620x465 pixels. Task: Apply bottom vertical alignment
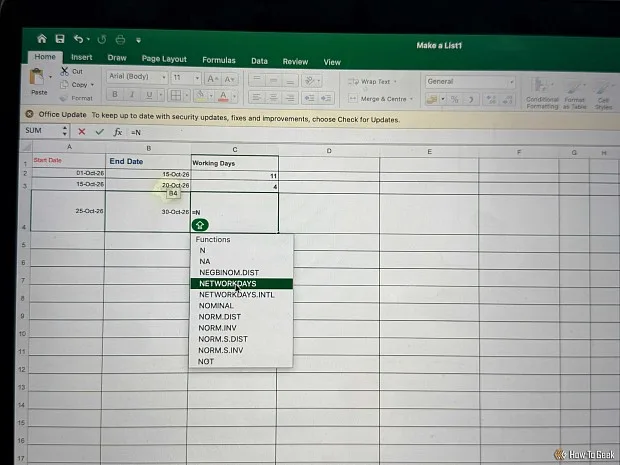pyautogui.click(x=290, y=81)
